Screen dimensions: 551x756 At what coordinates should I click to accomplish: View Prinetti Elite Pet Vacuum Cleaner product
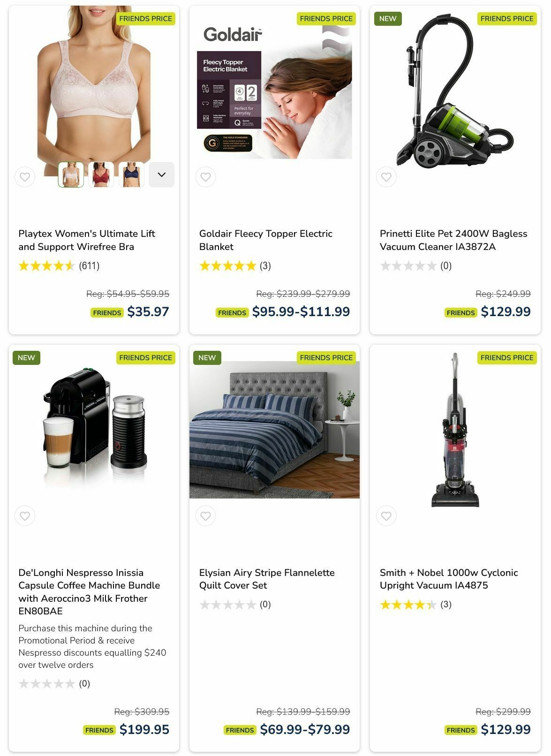click(453, 240)
